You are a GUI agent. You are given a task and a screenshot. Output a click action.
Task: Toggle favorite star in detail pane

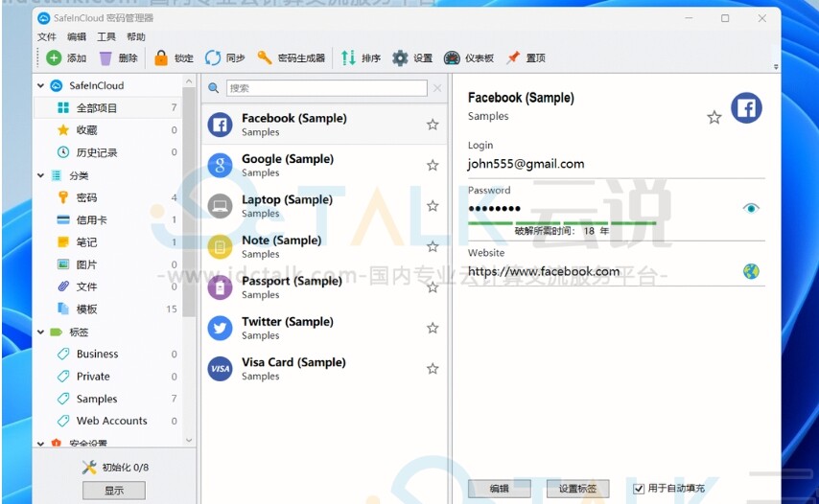click(714, 117)
